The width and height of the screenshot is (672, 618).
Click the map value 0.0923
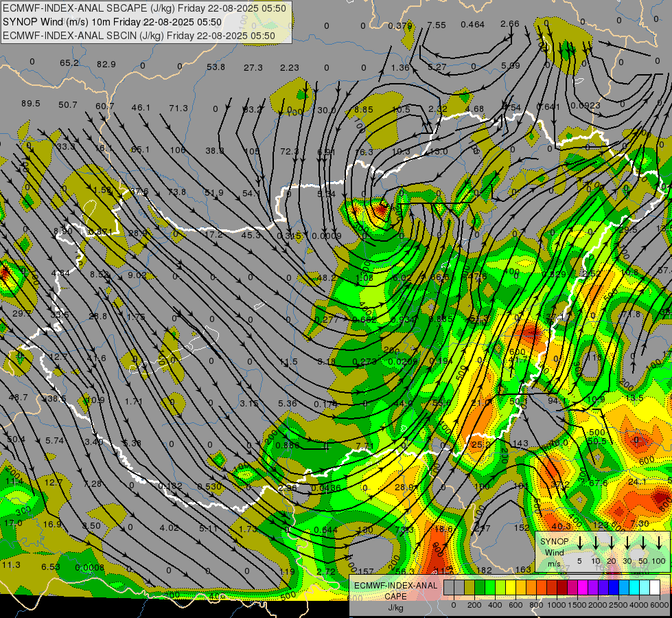coord(586,105)
